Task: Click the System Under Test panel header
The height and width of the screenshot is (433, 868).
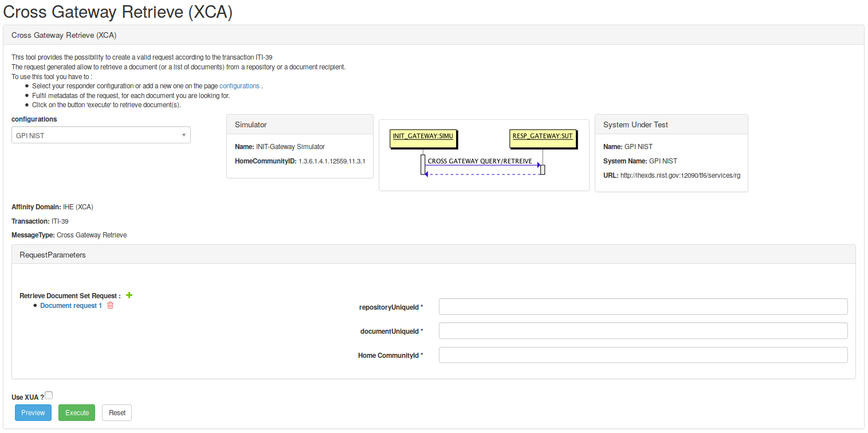Action: click(x=671, y=124)
